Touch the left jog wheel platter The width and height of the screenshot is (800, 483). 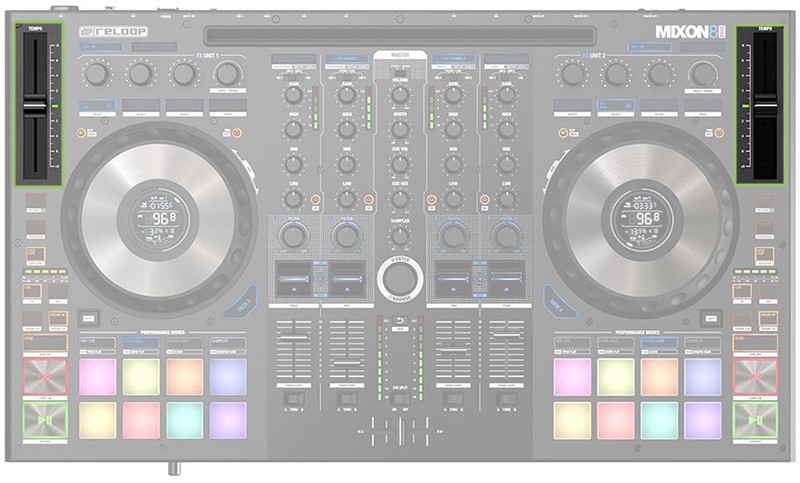point(159,220)
